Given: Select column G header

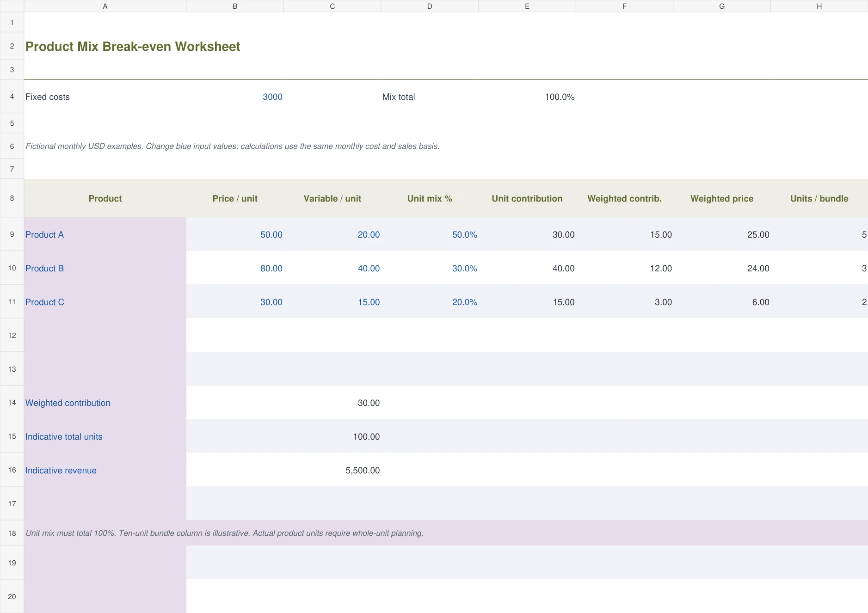Looking at the screenshot, I should click(722, 6).
